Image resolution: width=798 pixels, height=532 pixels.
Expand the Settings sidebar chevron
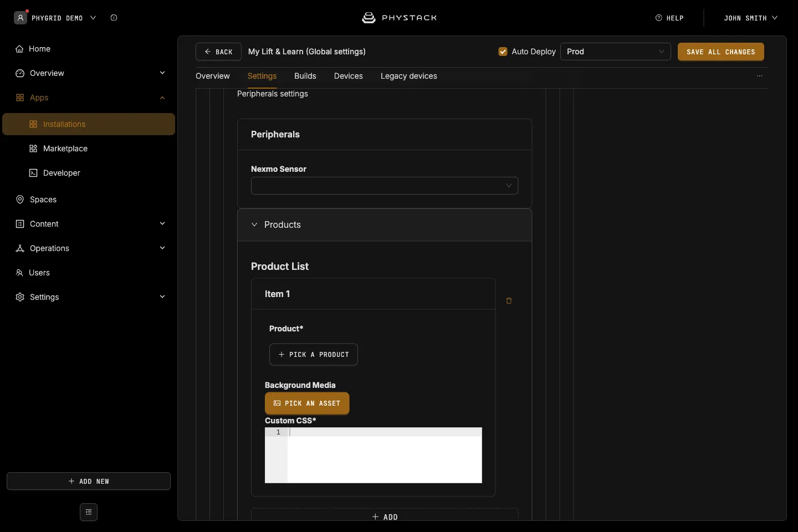pos(162,296)
